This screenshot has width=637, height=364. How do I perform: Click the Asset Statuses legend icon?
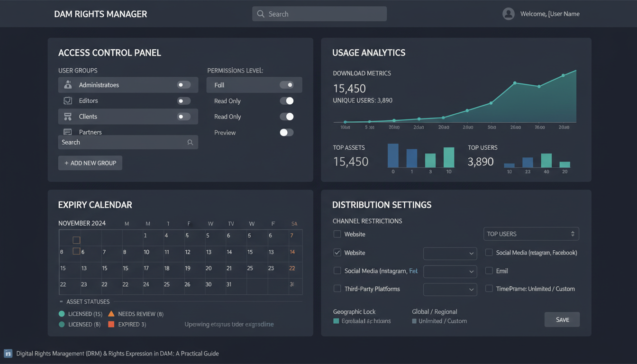61,301
